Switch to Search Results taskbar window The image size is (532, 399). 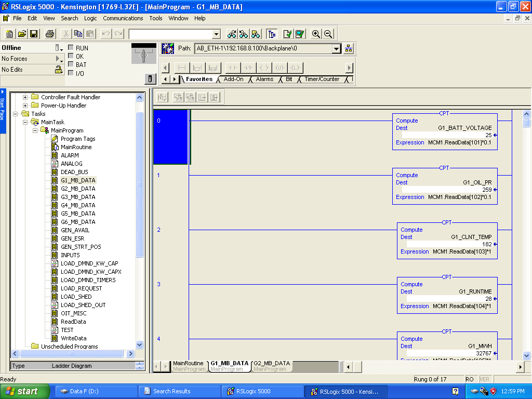pos(179,392)
